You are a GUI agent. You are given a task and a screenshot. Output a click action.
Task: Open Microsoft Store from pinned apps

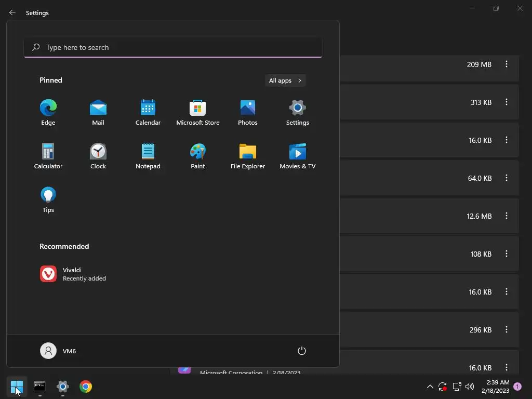coord(198,113)
